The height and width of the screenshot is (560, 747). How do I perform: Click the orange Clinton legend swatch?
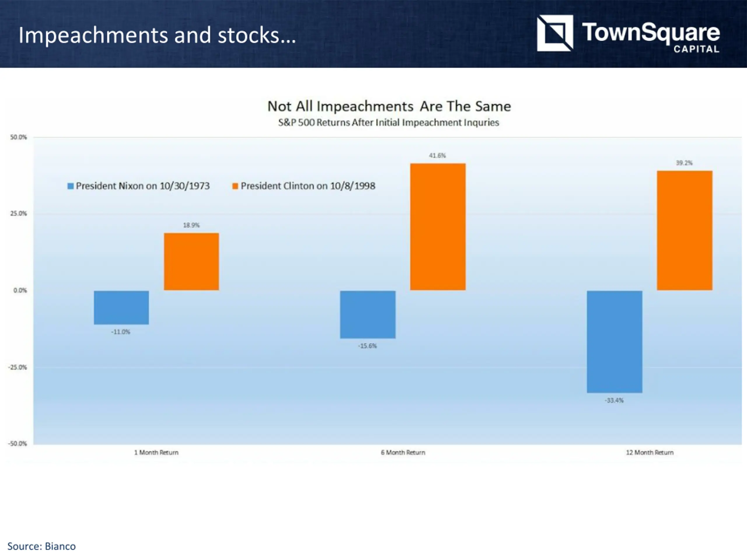tap(235, 186)
